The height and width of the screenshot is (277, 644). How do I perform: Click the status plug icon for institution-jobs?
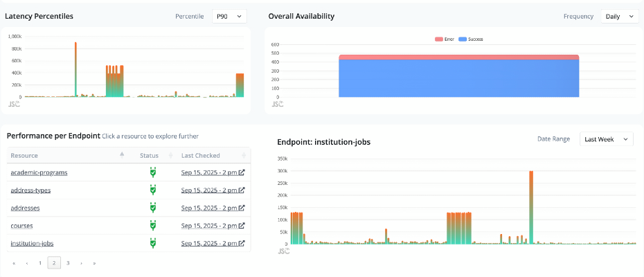coord(153,243)
